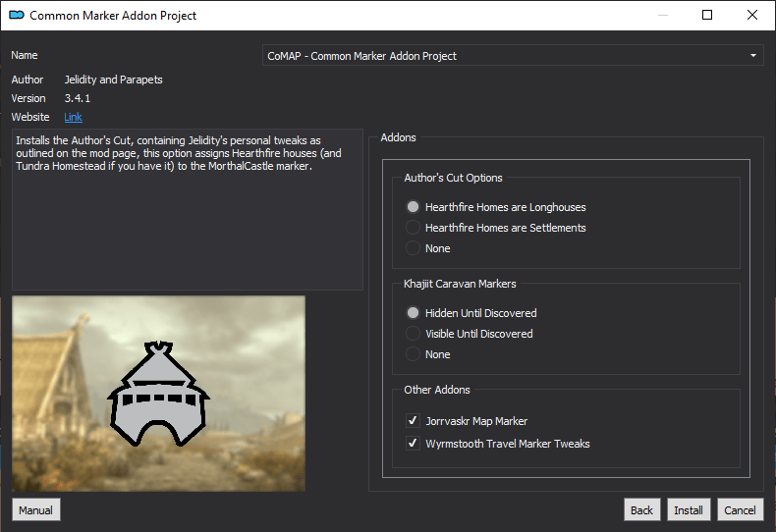Click the Version field label
Image resolution: width=776 pixels, height=532 pixels.
(28, 98)
